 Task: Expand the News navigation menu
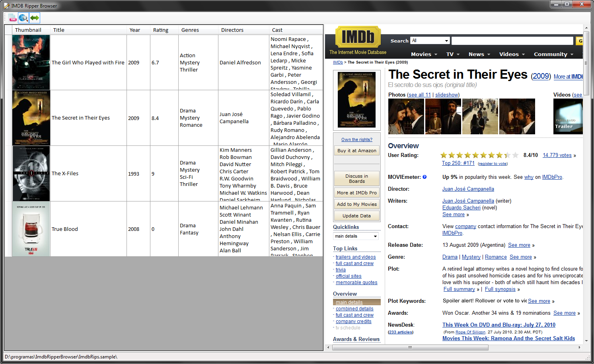click(479, 54)
